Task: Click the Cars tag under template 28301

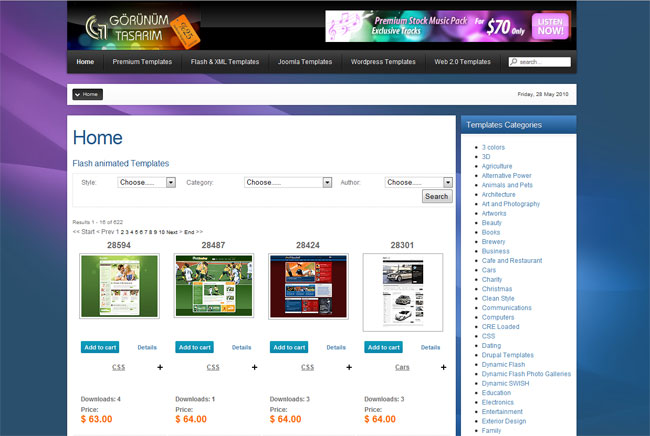Action: pyautogui.click(x=402, y=367)
